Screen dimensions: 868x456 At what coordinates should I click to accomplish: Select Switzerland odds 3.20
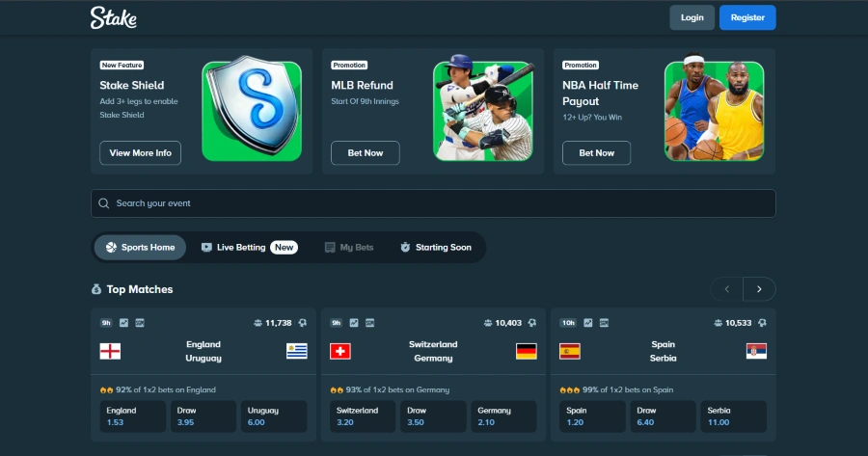coord(363,416)
